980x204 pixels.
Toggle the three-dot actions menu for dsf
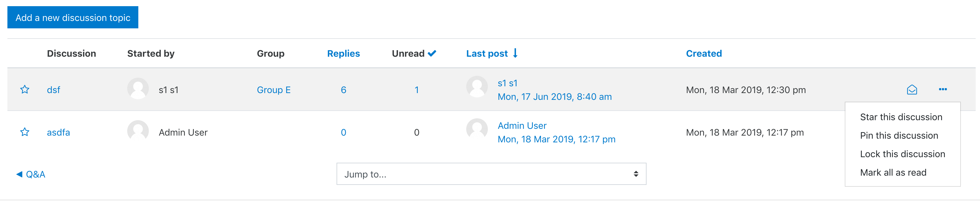[x=943, y=89]
